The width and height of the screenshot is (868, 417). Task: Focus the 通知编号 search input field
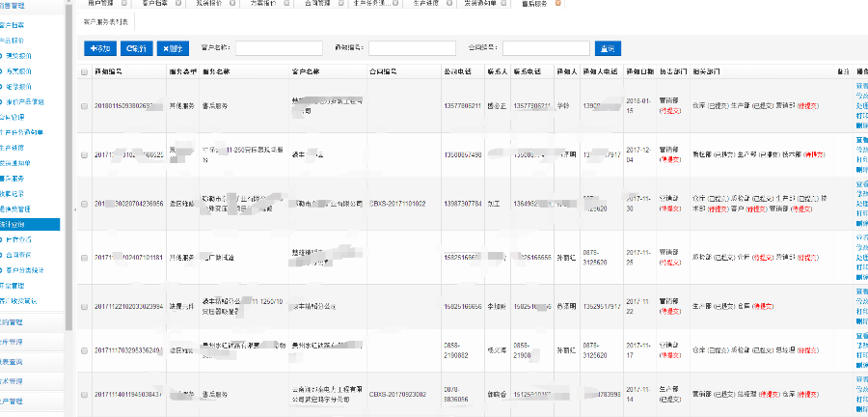coord(412,48)
